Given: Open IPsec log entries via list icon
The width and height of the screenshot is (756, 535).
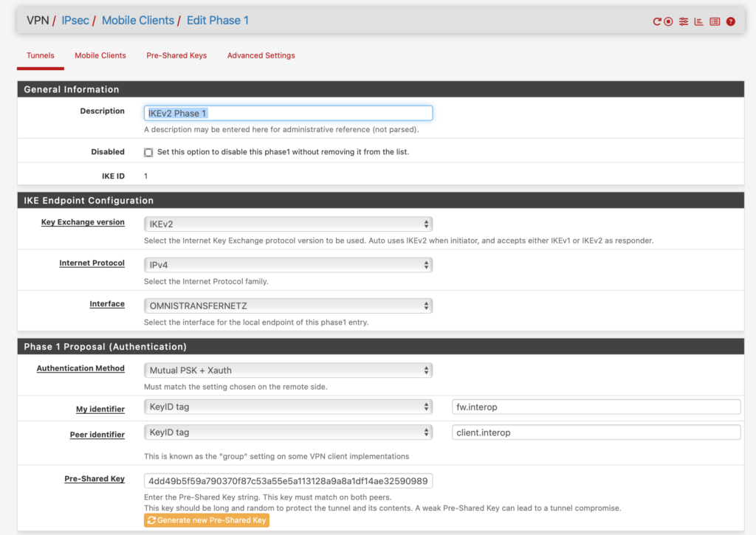Looking at the screenshot, I should [715, 21].
